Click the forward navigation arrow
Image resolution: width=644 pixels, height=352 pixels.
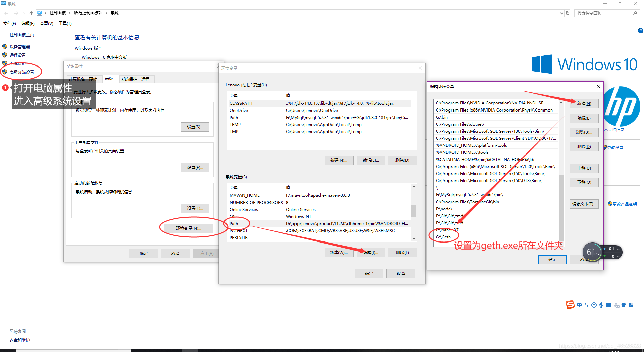tap(16, 13)
